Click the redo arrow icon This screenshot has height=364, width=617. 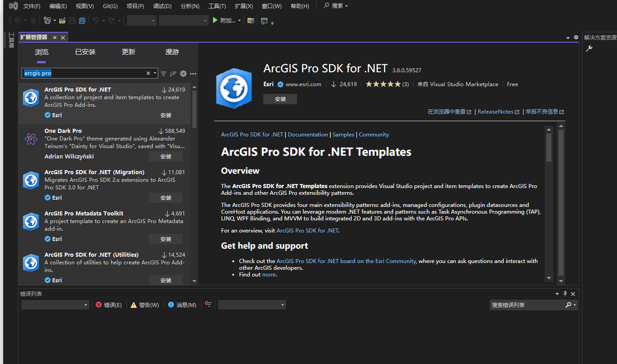112,20
